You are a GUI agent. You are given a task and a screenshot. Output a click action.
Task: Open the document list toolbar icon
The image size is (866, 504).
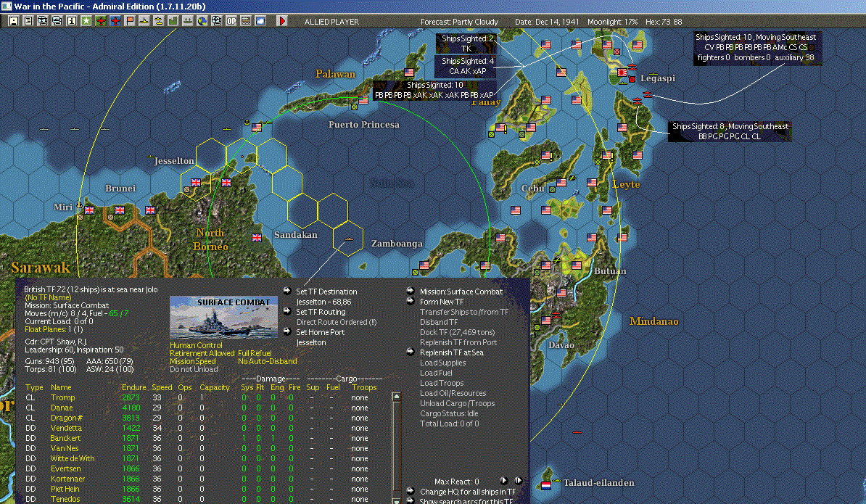click(x=28, y=21)
